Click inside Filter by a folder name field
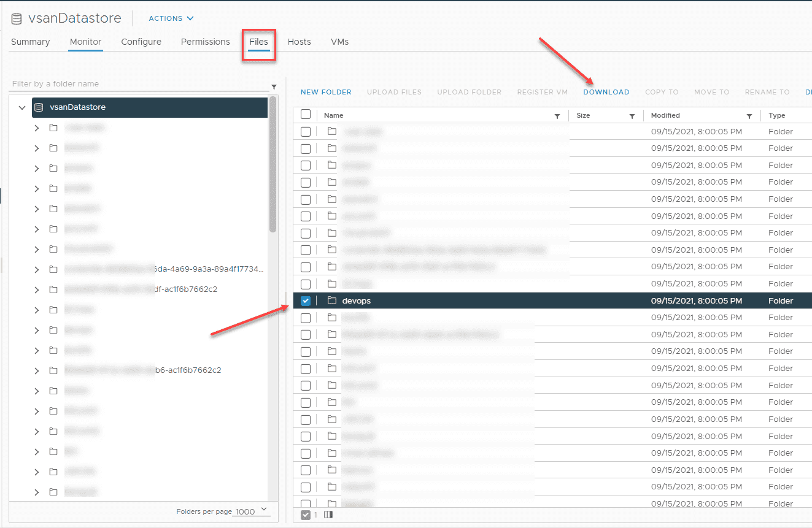Viewport: 812px width, 528px height. coord(140,84)
